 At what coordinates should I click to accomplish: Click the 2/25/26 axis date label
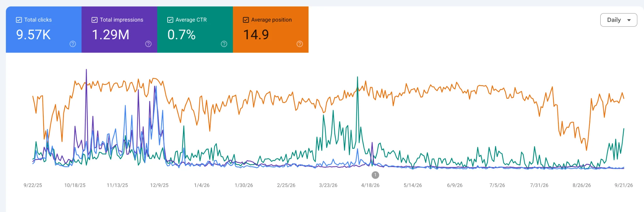(286, 185)
